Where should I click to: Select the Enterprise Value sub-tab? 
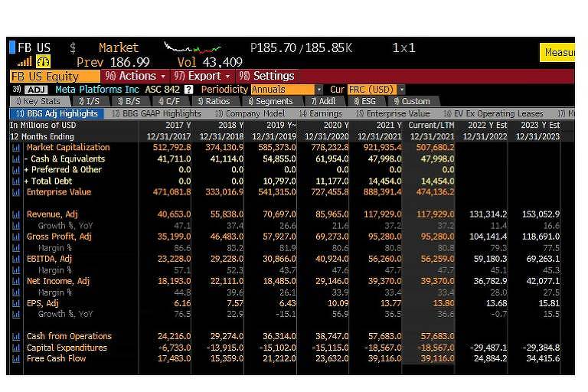[x=393, y=113]
